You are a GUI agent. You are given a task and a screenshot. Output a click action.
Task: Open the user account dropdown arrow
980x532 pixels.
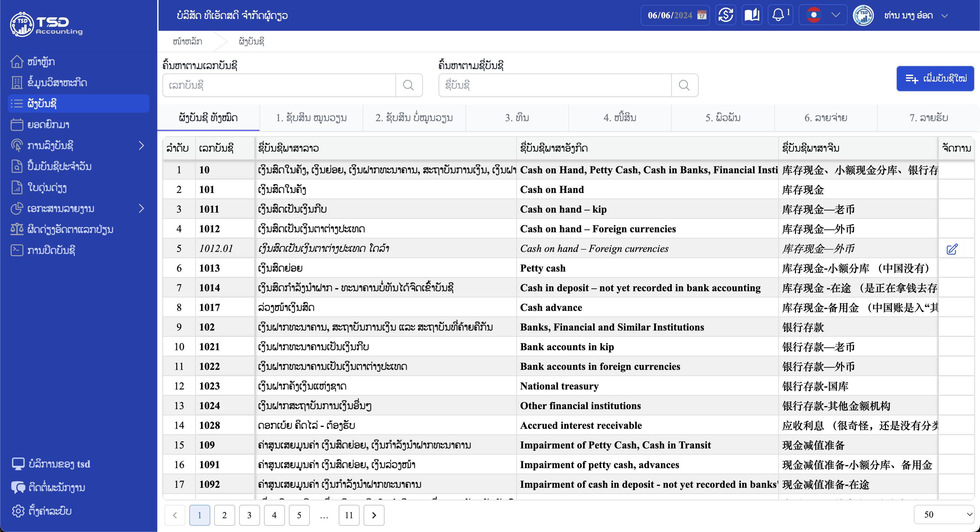pyautogui.click(x=944, y=16)
